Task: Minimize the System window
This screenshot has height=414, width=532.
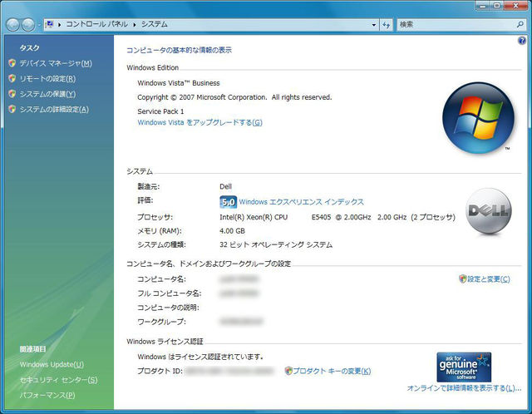Action: 482,5
